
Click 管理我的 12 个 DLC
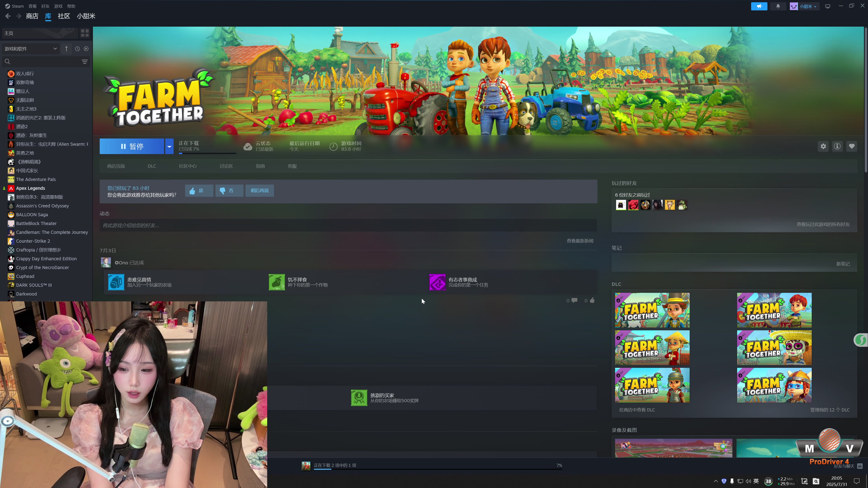(830, 410)
